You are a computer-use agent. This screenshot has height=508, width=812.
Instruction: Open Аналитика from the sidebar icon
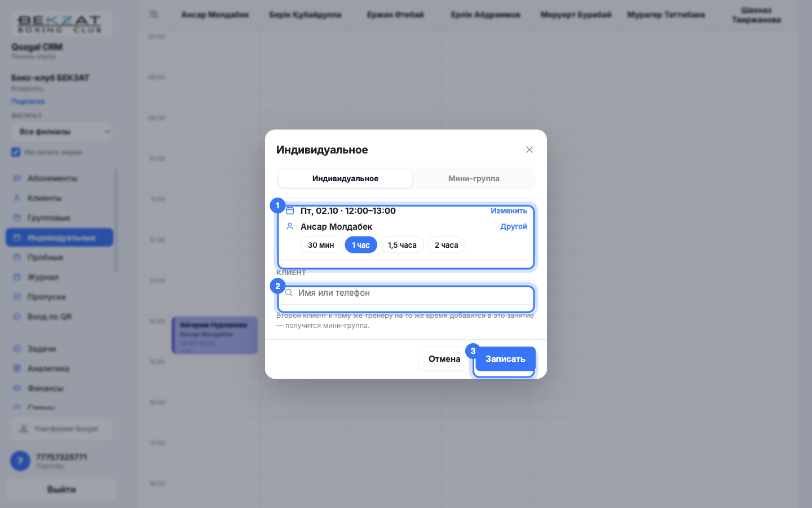(17, 369)
